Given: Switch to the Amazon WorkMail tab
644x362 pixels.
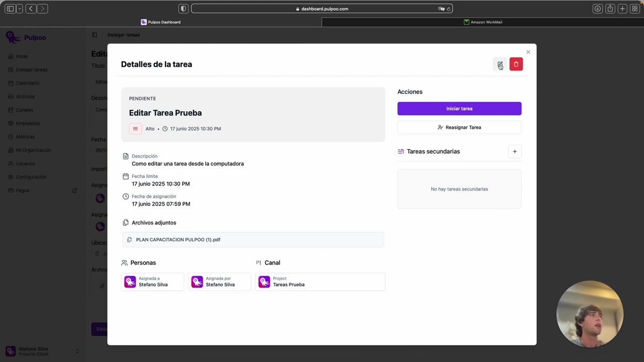Looking at the screenshot, I should [x=483, y=22].
